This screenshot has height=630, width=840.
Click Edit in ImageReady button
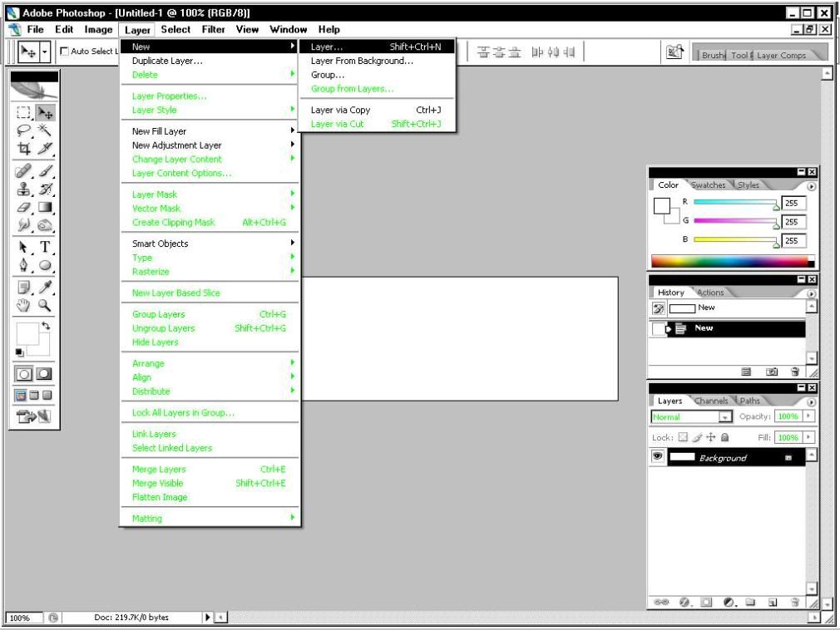[x=34, y=416]
